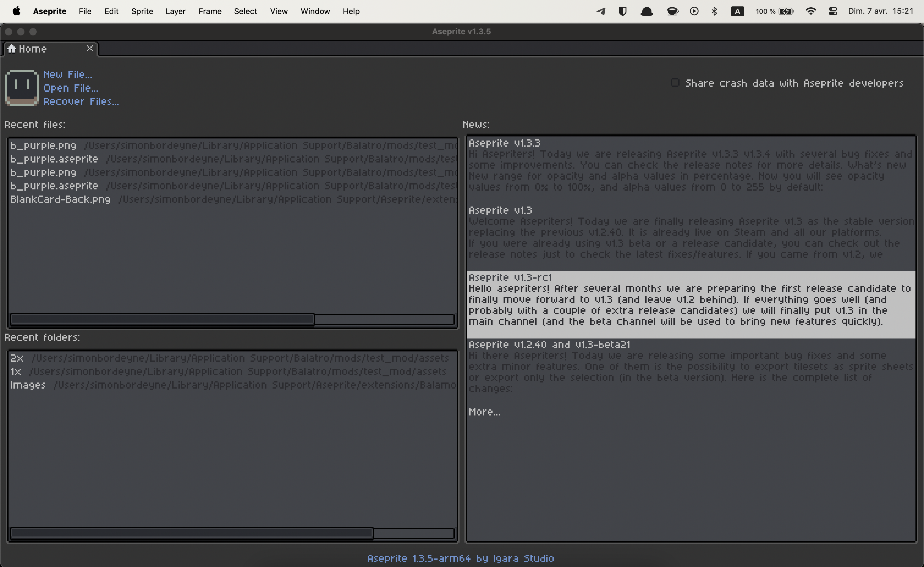Open the 1x recent folder
The height and width of the screenshot is (567, 924).
coord(233,371)
